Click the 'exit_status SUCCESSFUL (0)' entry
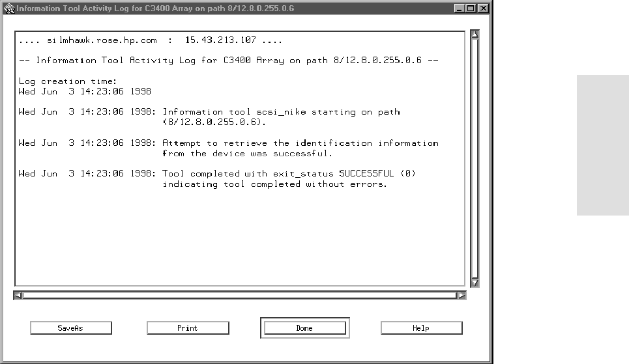The image size is (629, 364). coord(217,174)
